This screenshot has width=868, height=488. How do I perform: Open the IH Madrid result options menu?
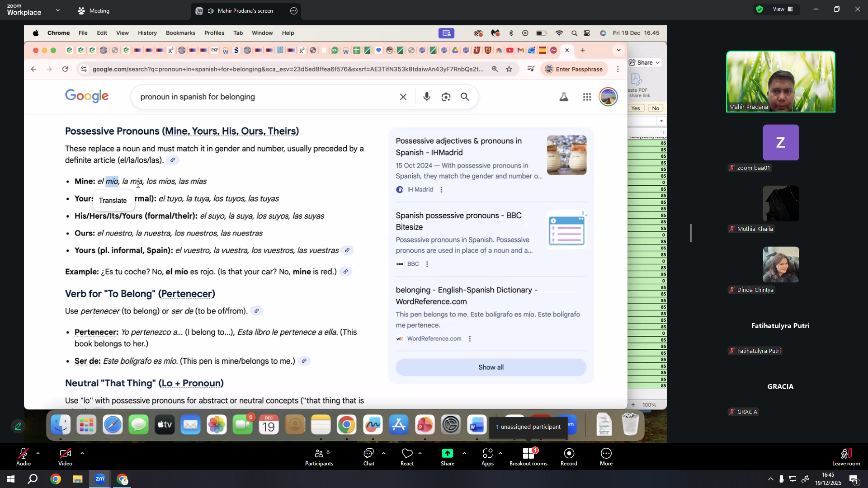coord(441,190)
